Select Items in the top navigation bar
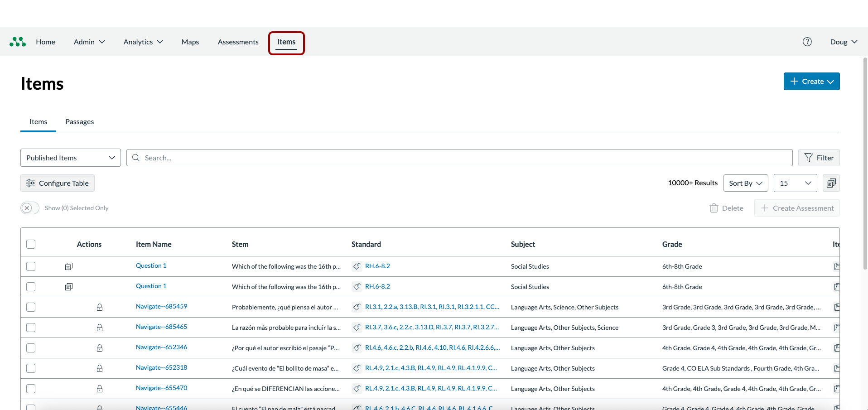The image size is (868, 410). pos(286,42)
